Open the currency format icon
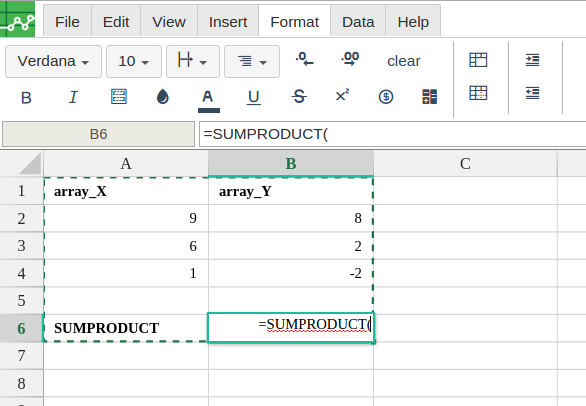The image size is (586, 406). point(386,97)
